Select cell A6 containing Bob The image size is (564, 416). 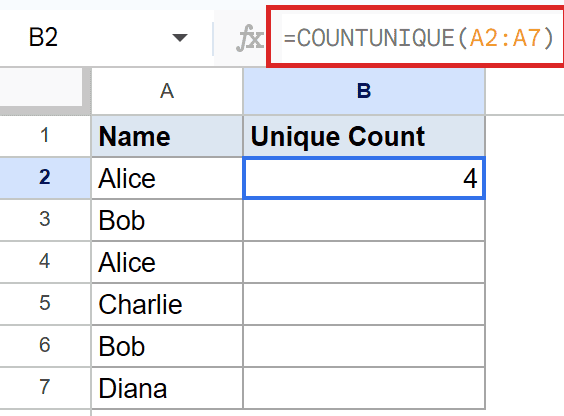click(167, 346)
